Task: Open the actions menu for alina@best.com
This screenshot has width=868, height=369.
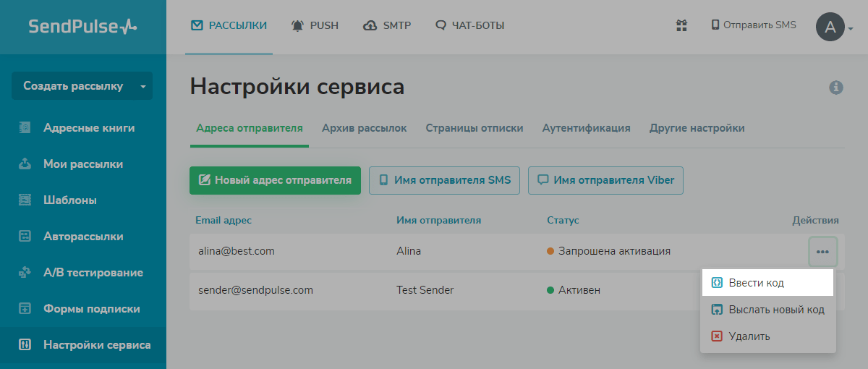Action: pyautogui.click(x=822, y=252)
